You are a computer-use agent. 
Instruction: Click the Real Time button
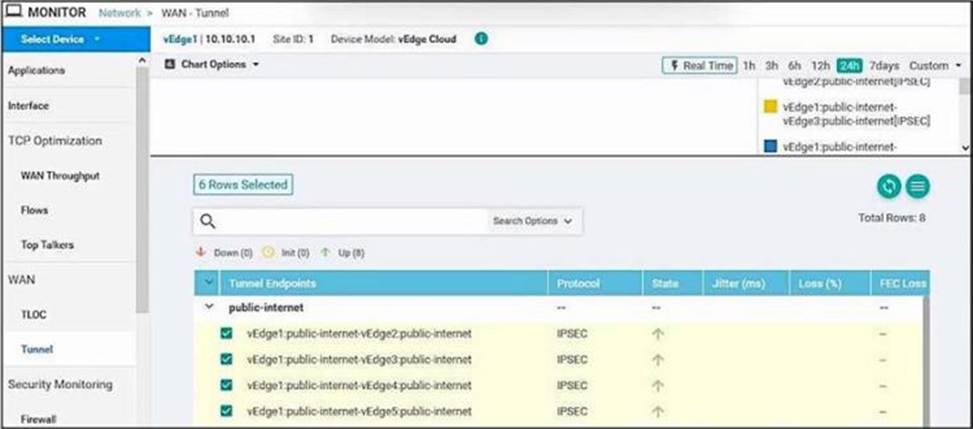click(699, 65)
